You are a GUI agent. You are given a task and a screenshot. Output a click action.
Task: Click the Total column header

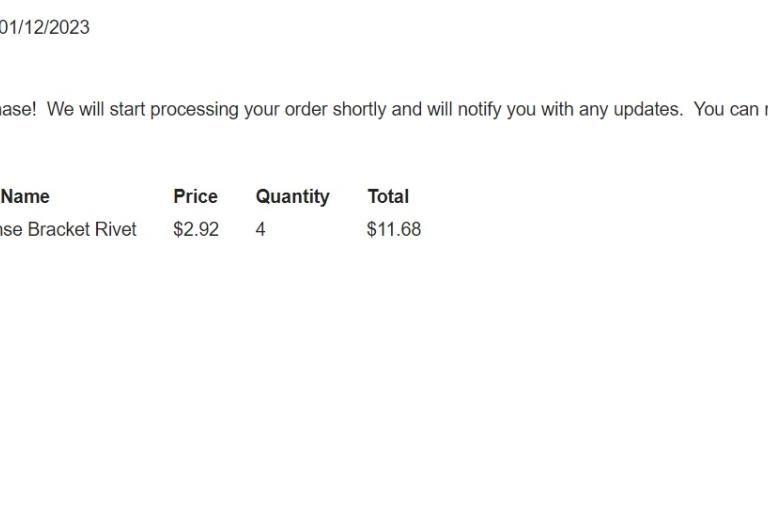[388, 196]
